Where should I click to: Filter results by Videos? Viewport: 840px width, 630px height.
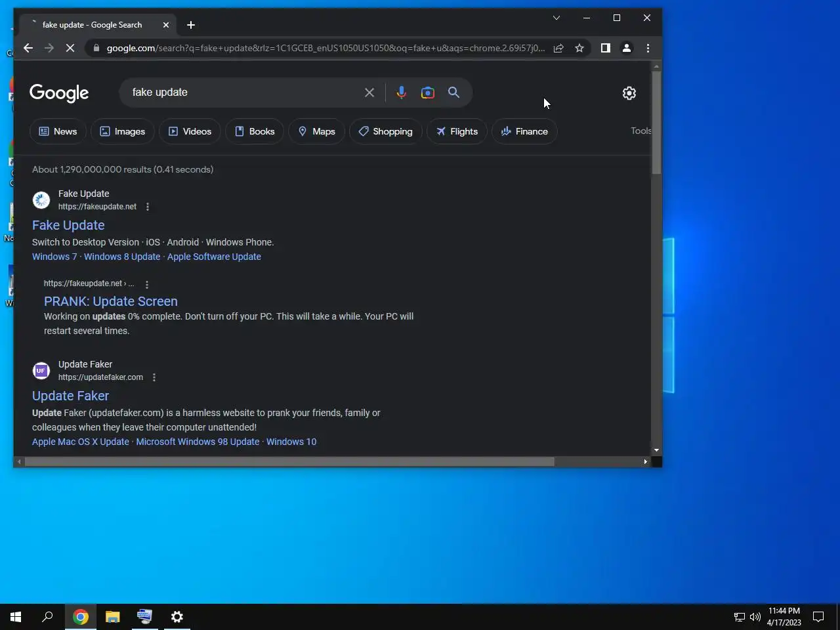pyautogui.click(x=190, y=131)
